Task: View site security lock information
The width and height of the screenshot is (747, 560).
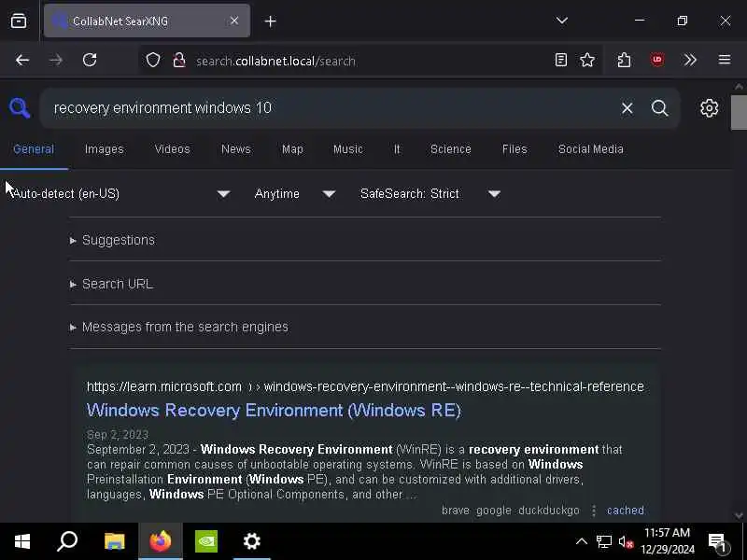Action: click(x=179, y=61)
